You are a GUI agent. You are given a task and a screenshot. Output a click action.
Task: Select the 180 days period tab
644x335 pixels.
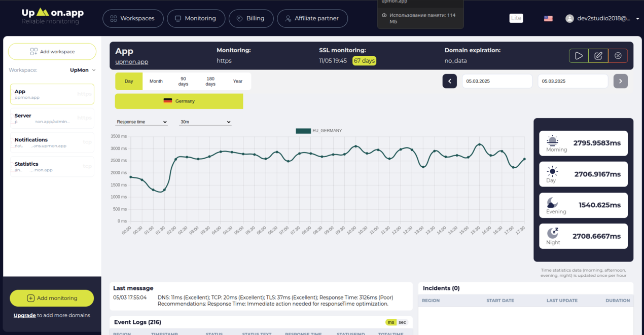(210, 81)
